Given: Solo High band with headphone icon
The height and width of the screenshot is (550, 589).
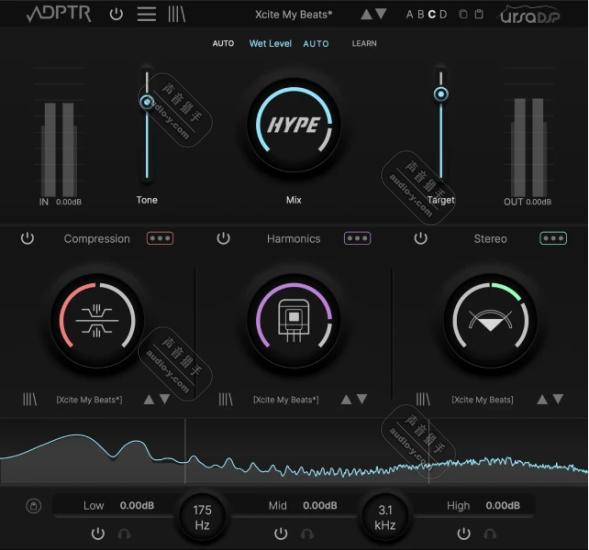Looking at the screenshot, I should point(490,533).
